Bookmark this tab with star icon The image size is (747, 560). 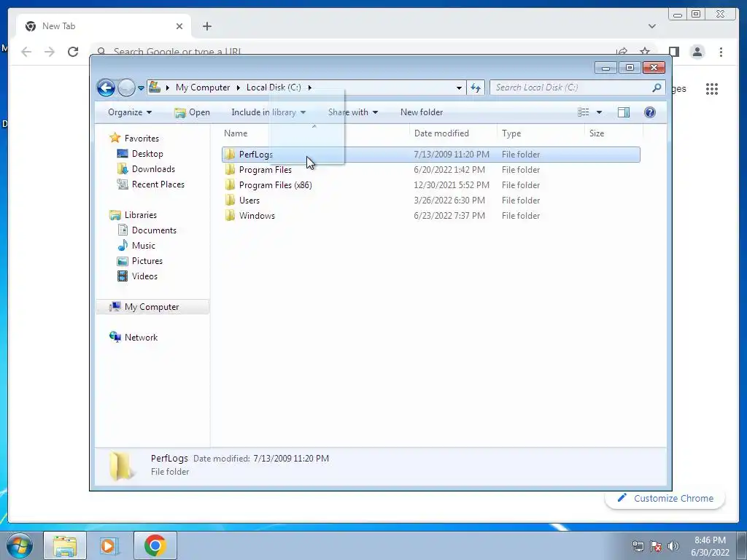645,51
